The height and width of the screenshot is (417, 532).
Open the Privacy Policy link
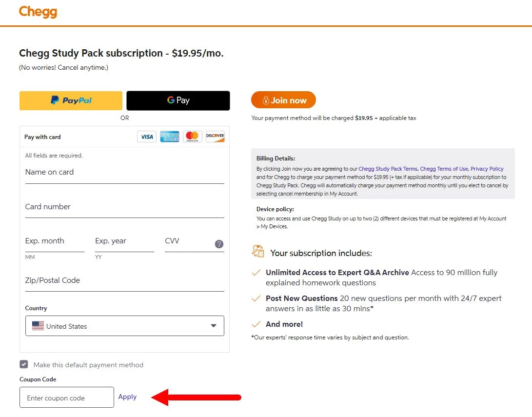point(487,169)
